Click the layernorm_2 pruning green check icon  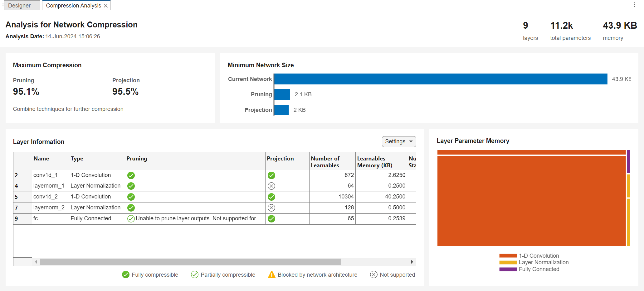(x=131, y=208)
